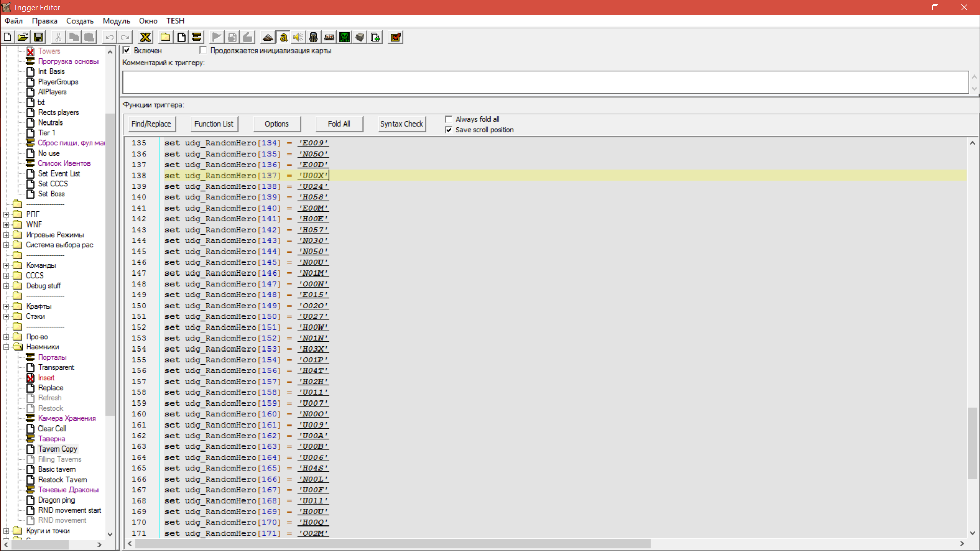This screenshot has height=551, width=980.
Task: Click the code editor horizontal scrollbar thumb
Action: point(393,544)
